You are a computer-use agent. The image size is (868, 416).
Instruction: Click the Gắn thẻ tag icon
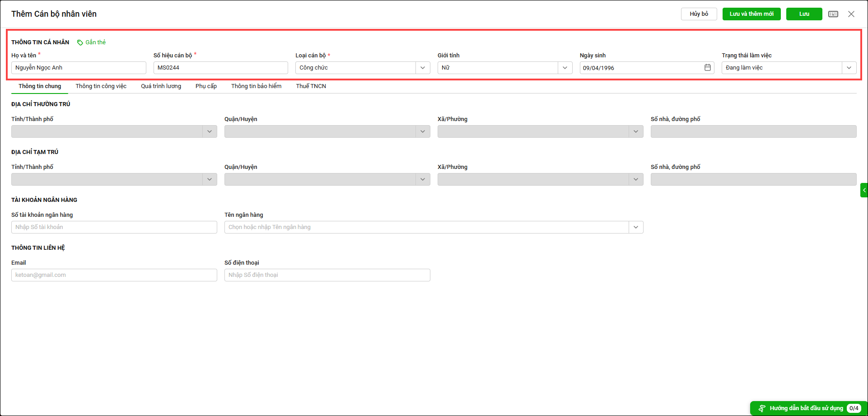pyautogui.click(x=80, y=42)
